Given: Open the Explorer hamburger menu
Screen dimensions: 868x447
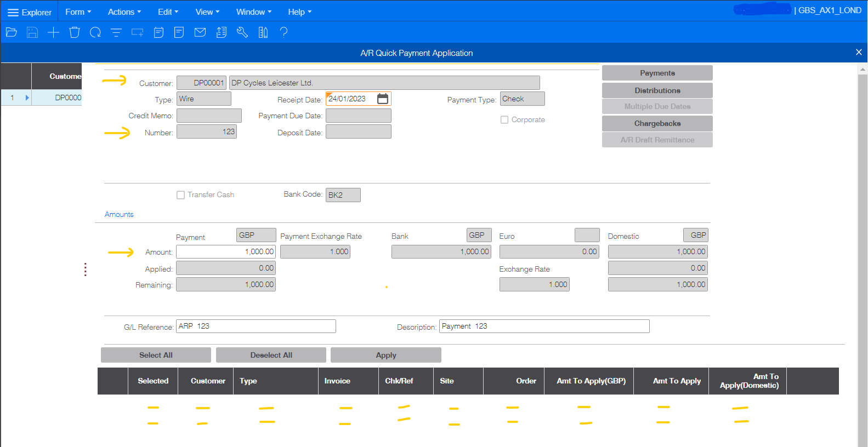Looking at the screenshot, I should coord(29,12).
